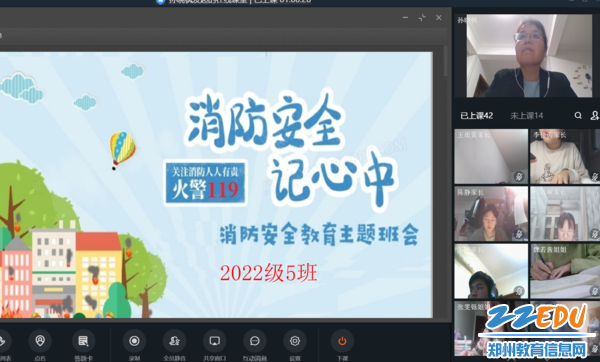Mute all members (全员静音)
Image resolution: width=600 pixels, height=362 pixels.
point(174,341)
